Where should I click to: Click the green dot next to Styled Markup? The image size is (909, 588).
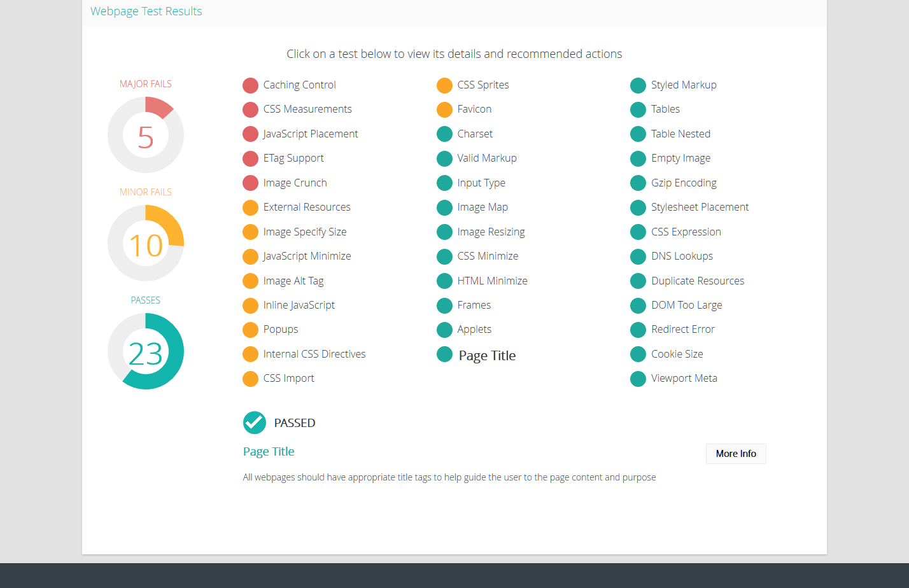pos(638,85)
